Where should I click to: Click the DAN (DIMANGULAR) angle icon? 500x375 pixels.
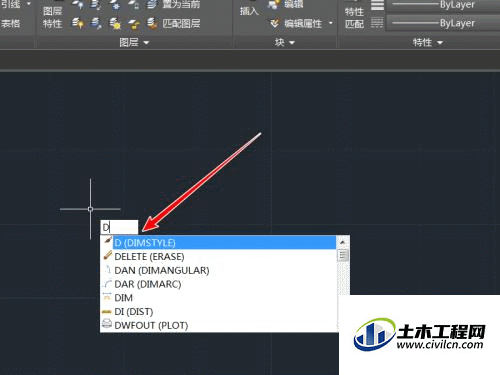pos(107,269)
